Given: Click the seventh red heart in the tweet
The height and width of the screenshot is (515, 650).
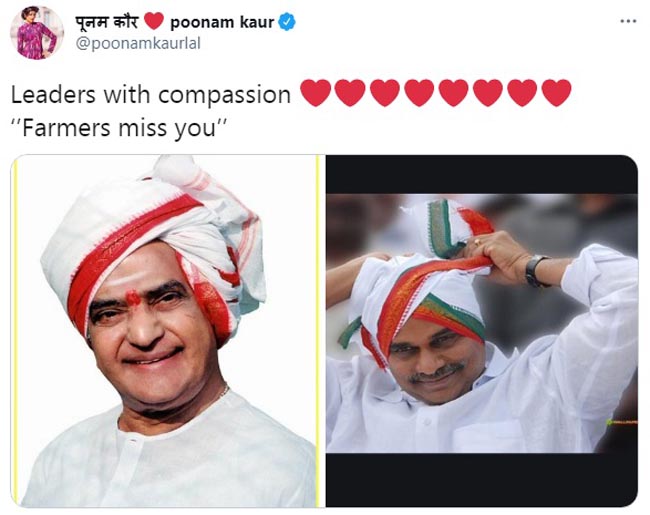Looking at the screenshot, I should pyautogui.click(x=522, y=93).
